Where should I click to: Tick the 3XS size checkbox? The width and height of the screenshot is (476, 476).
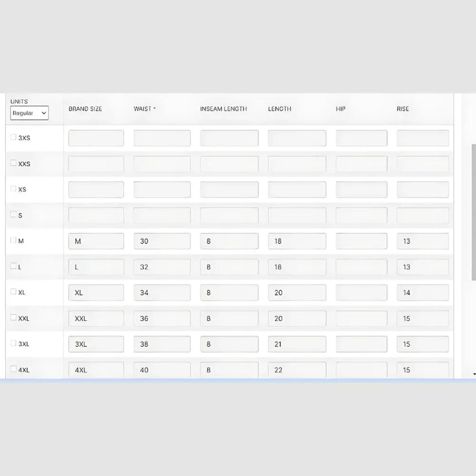tap(13, 138)
